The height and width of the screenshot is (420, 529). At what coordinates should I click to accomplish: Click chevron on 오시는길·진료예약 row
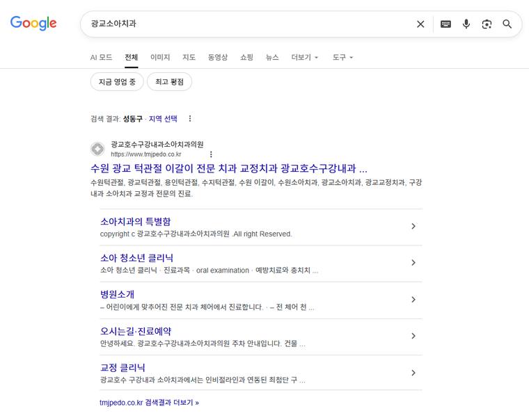click(x=413, y=336)
